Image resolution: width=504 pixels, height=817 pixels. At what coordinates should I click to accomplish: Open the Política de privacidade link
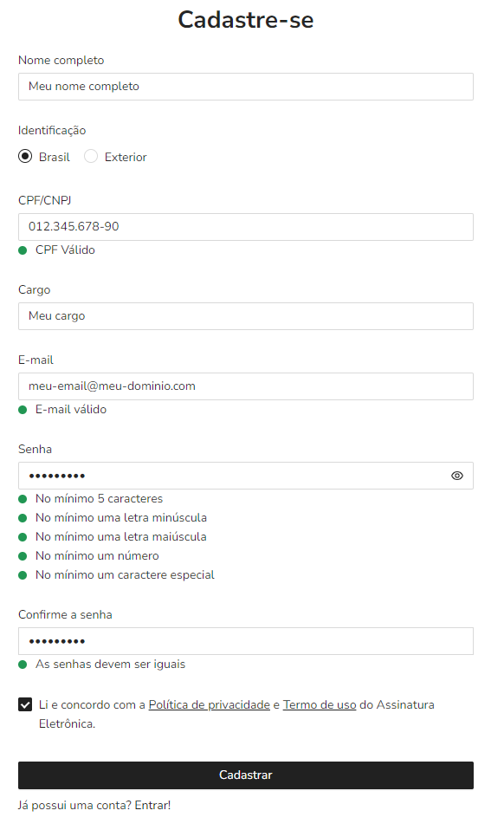click(x=210, y=704)
